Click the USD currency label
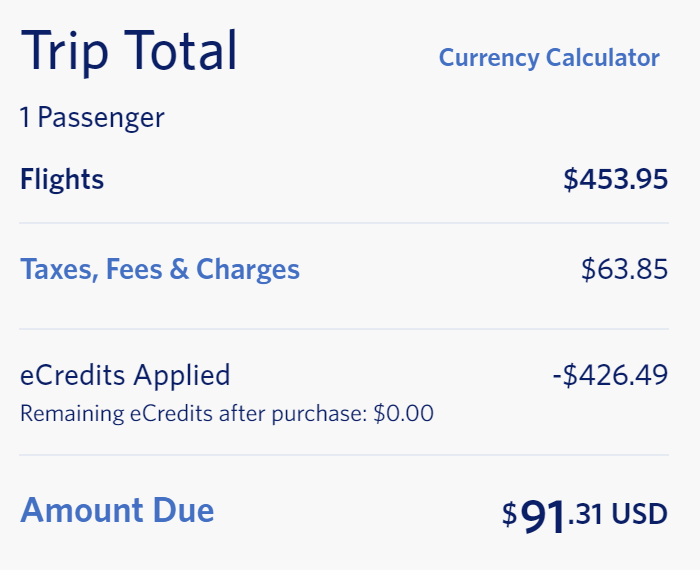 [x=639, y=515]
